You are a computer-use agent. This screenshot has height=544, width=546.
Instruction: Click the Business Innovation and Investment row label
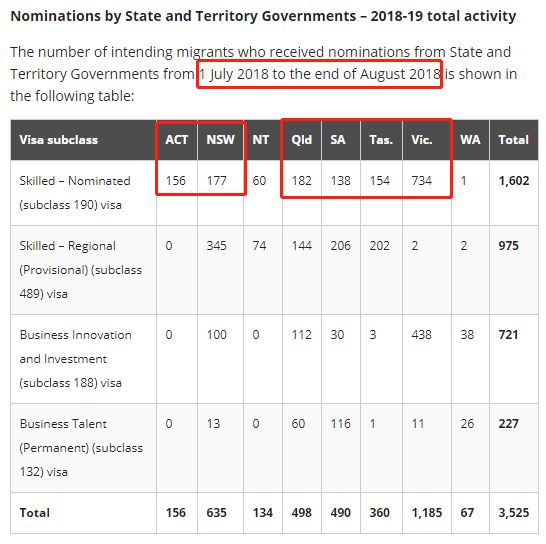pos(76,359)
